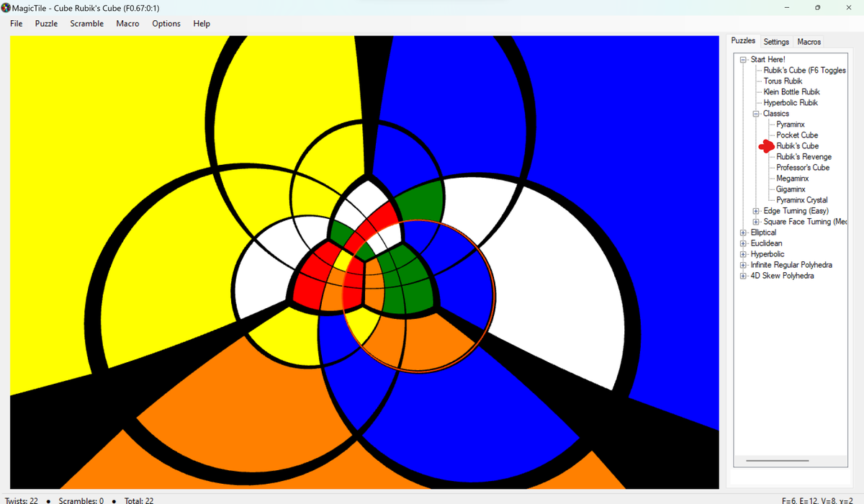Open the Options menu
The width and height of the screenshot is (864, 504).
[x=166, y=24]
